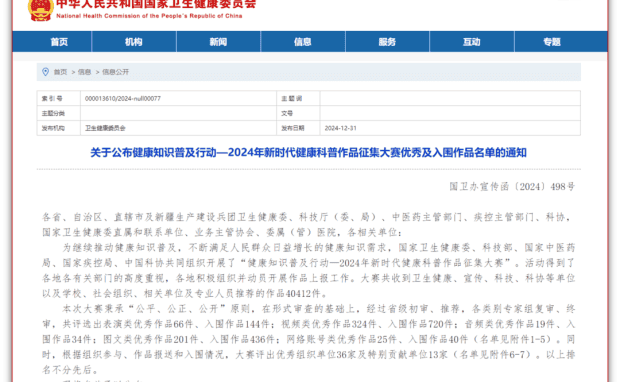Click the National Health Commission site title

point(156,9)
